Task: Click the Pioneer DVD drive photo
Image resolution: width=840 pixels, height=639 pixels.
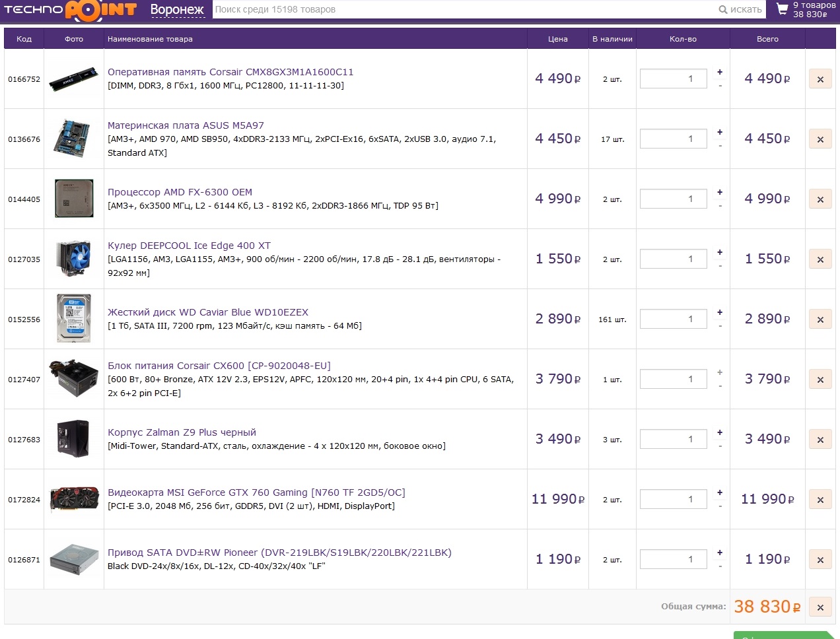Action: coord(74,559)
